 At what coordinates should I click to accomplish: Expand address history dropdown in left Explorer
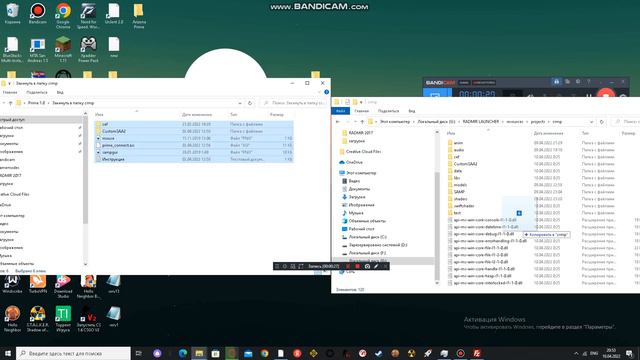pyautogui.click(x=240, y=103)
